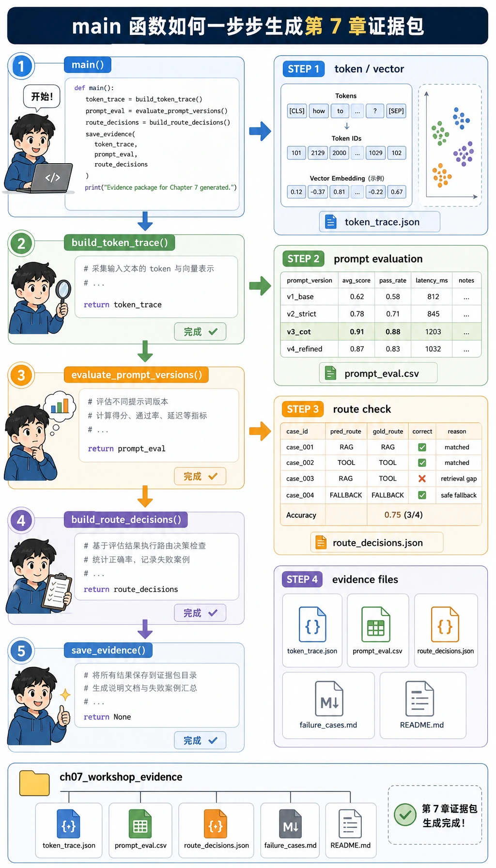The width and height of the screenshot is (496, 868).
Task: Click the [CLS] token box
Action: 297,111
